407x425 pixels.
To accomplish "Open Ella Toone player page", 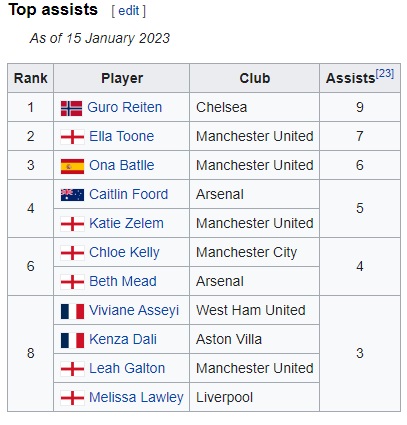I will (122, 136).
